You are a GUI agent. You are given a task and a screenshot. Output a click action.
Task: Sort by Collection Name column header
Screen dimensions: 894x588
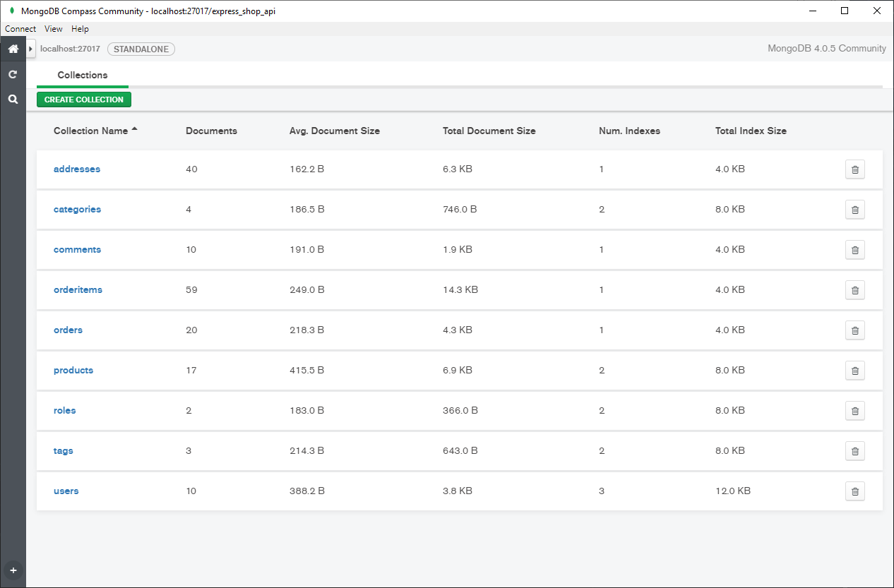tap(95, 131)
